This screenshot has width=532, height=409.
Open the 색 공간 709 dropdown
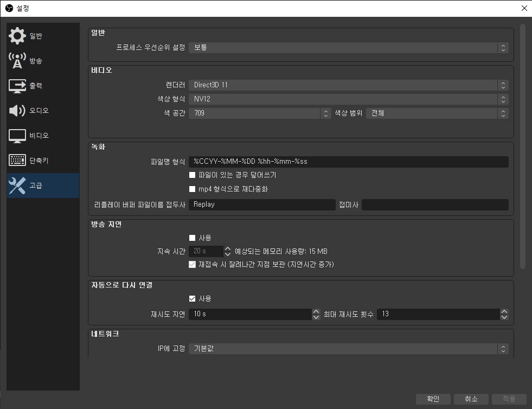260,113
